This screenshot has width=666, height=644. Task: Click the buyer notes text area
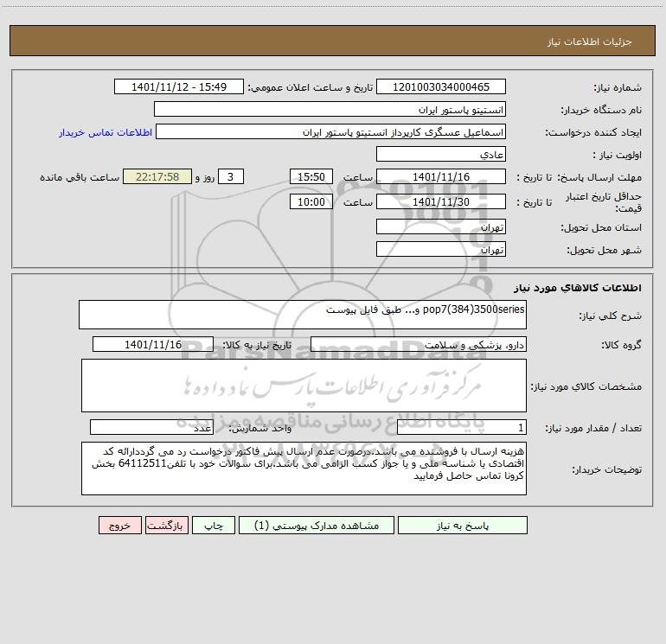304,469
